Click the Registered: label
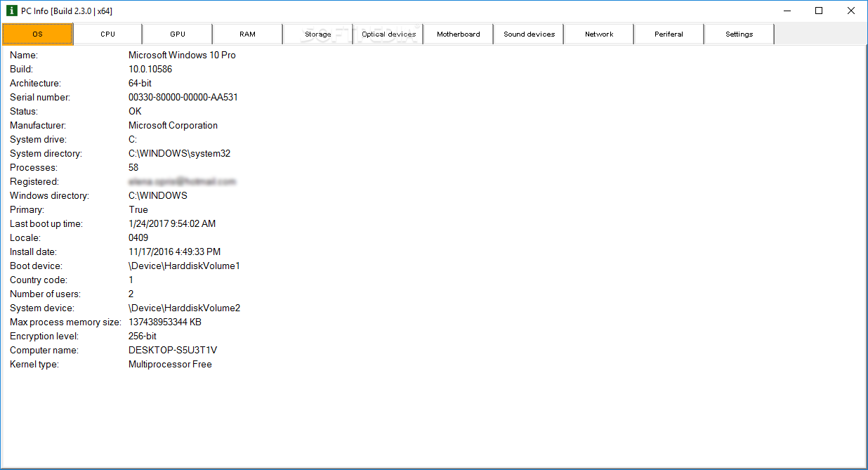The image size is (868, 470). pos(34,181)
